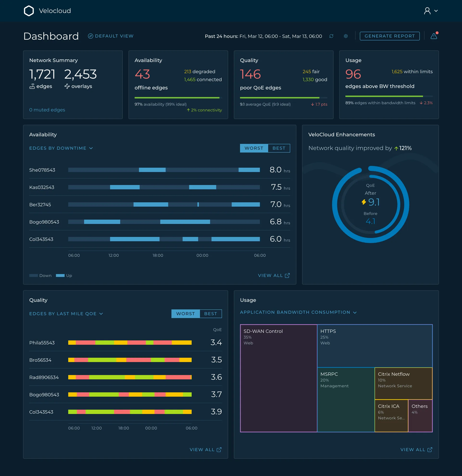This screenshot has width=462, height=476.
Task: Click the Generate Report button
Action: (389, 36)
